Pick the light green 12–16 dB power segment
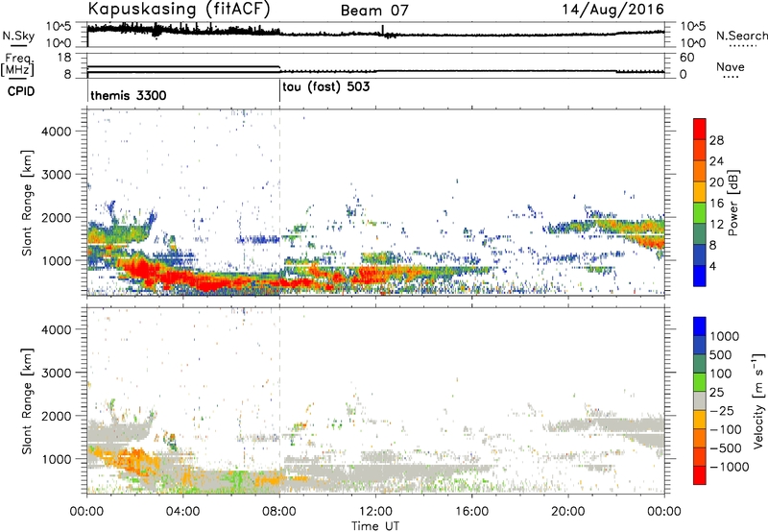This screenshot has width=768, height=532. pyautogui.click(x=700, y=213)
